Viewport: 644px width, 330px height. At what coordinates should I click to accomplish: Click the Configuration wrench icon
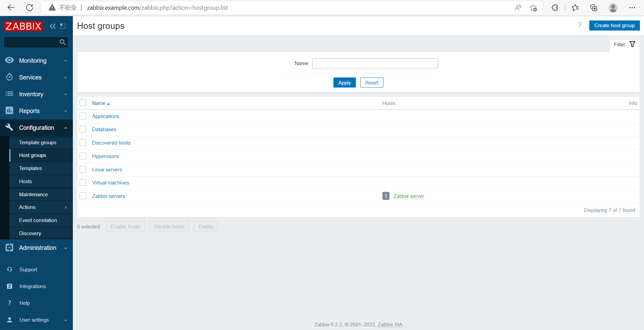pos(9,127)
